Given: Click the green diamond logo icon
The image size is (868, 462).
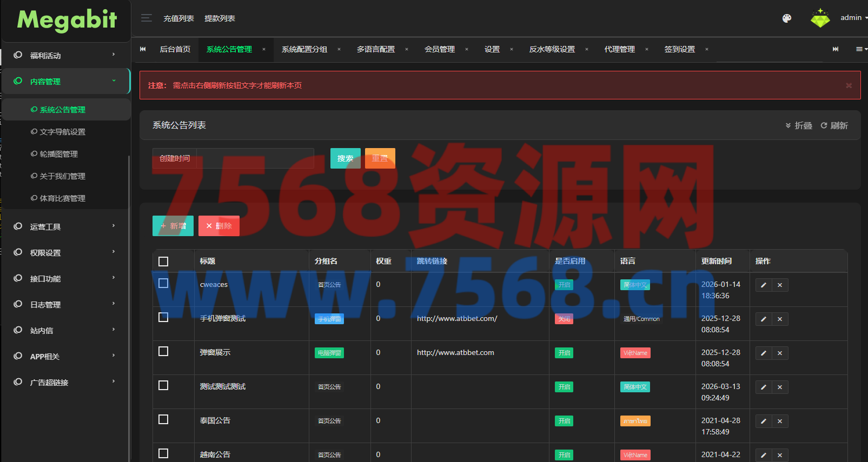Looking at the screenshot, I should coord(820,18).
